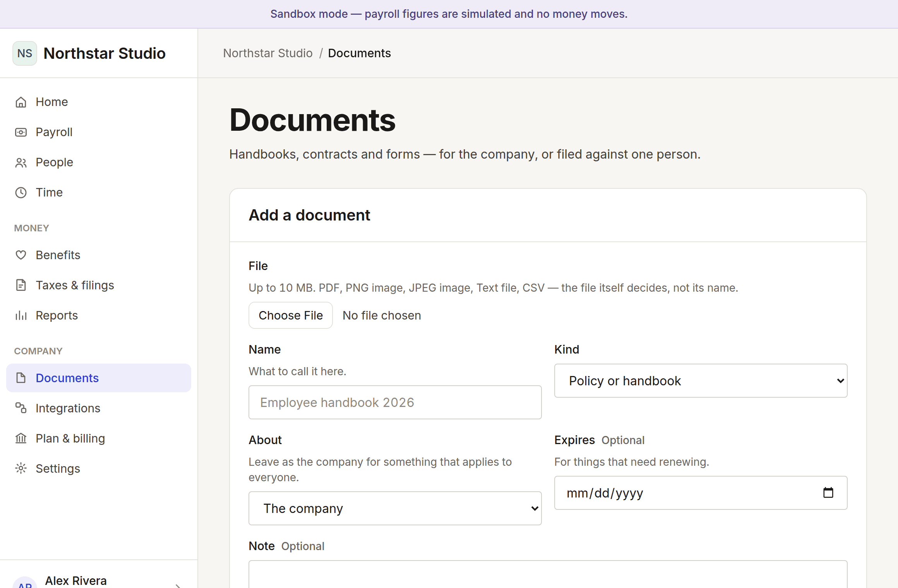Click the People users icon
Viewport: 898px width, 588px height.
(x=21, y=162)
